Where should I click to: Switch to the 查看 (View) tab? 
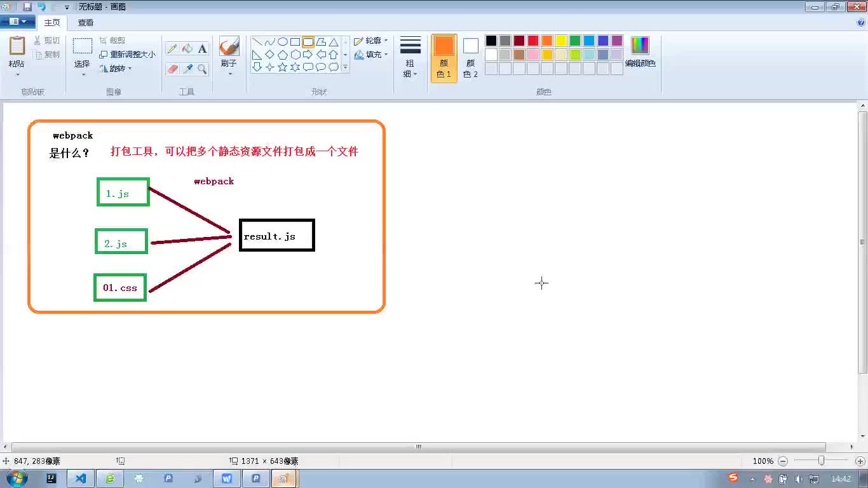point(86,23)
